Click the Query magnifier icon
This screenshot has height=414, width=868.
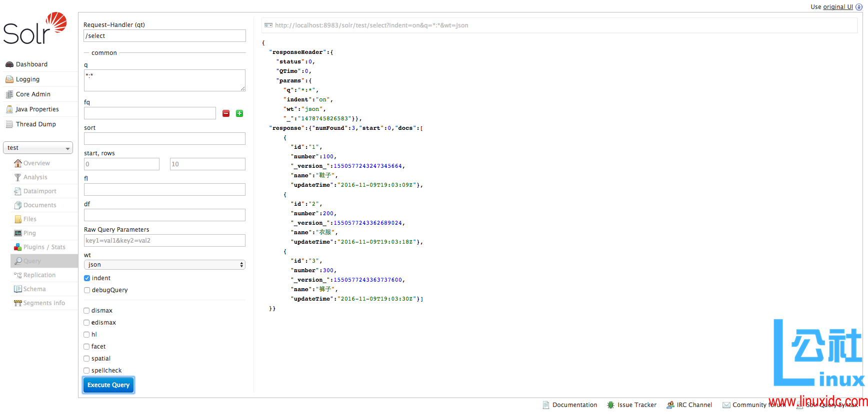(x=18, y=261)
